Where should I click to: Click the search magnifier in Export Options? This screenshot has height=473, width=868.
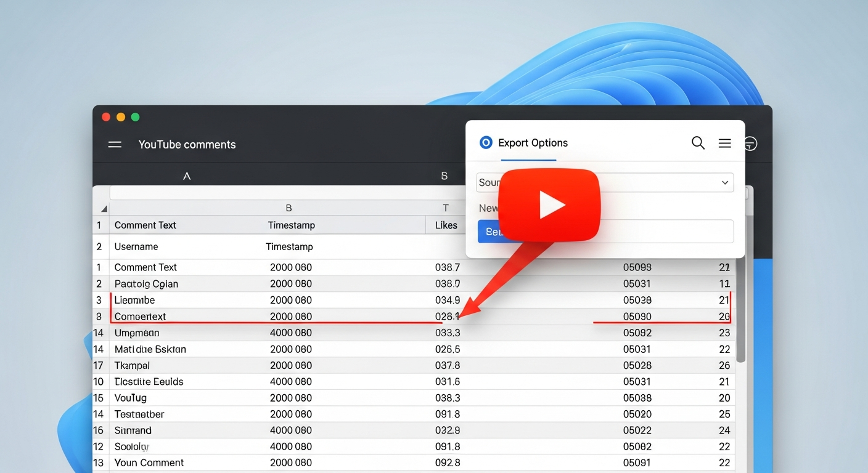[698, 143]
